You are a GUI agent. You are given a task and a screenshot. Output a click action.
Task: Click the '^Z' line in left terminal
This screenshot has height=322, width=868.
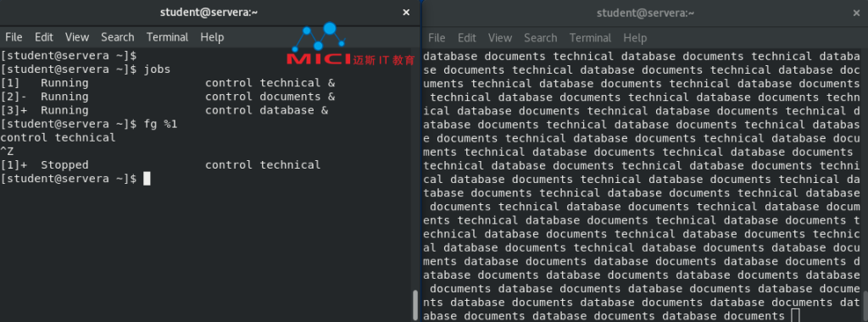coord(7,151)
